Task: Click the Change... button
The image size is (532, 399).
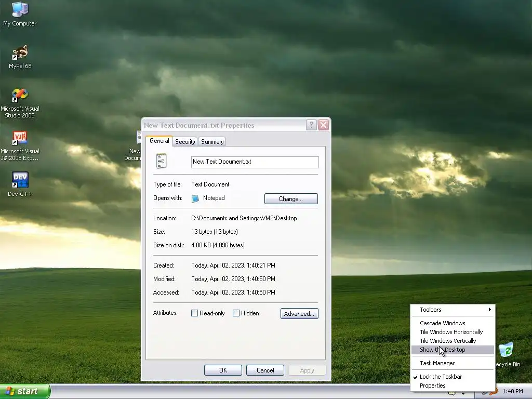Action: tap(291, 199)
